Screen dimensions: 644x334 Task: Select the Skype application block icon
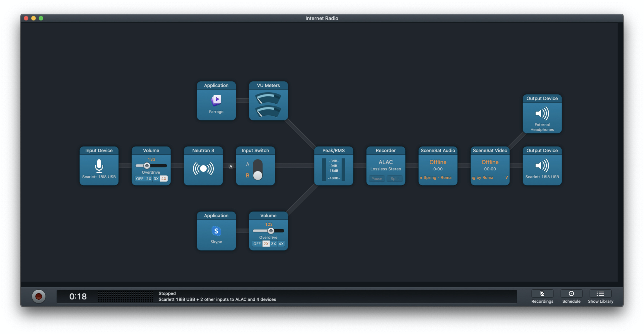point(216,231)
